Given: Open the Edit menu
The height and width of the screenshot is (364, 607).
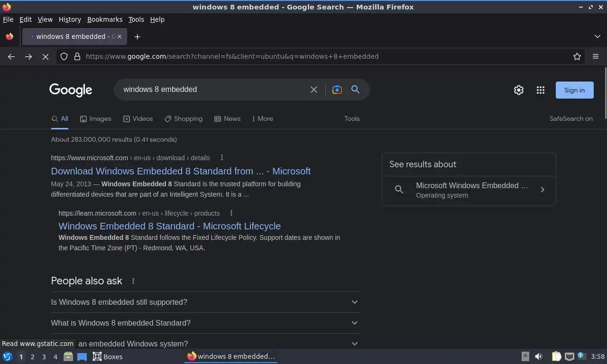Looking at the screenshot, I should (x=26, y=19).
